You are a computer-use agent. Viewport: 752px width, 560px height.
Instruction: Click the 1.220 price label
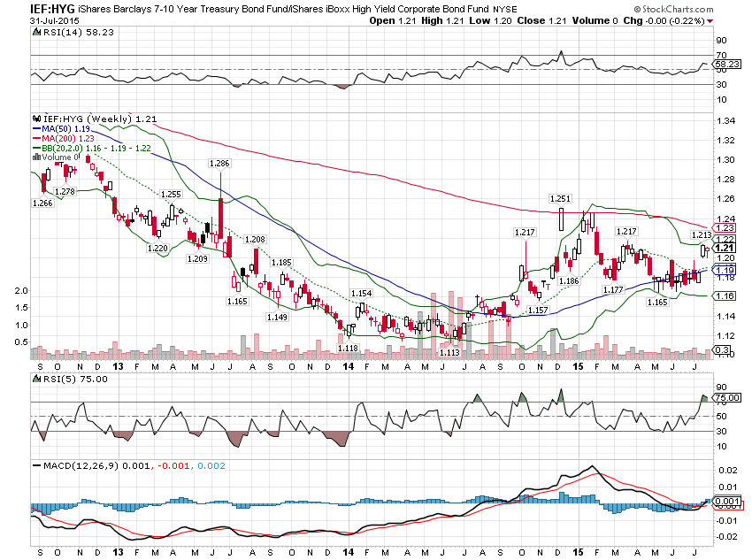point(157,248)
